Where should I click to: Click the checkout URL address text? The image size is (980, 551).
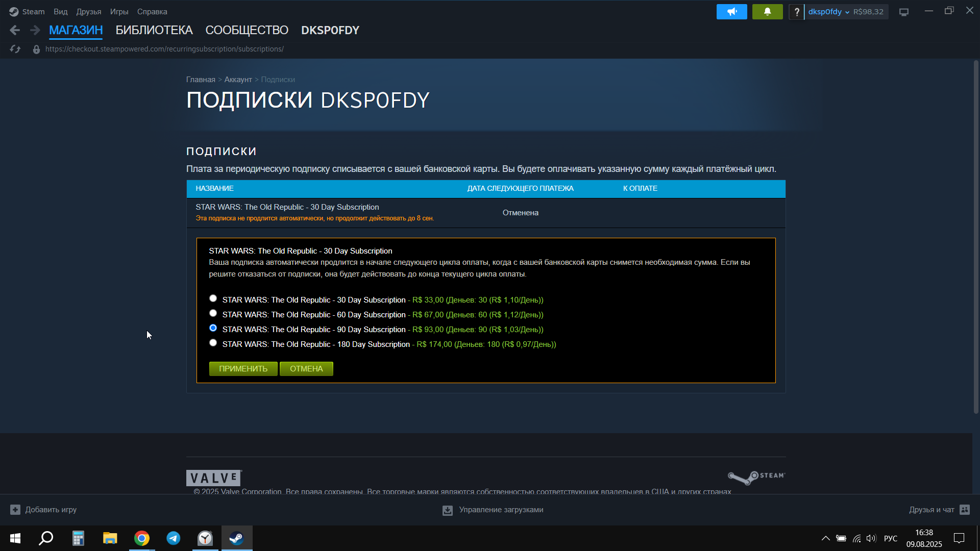pyautogui.click(x=164, y=49)
